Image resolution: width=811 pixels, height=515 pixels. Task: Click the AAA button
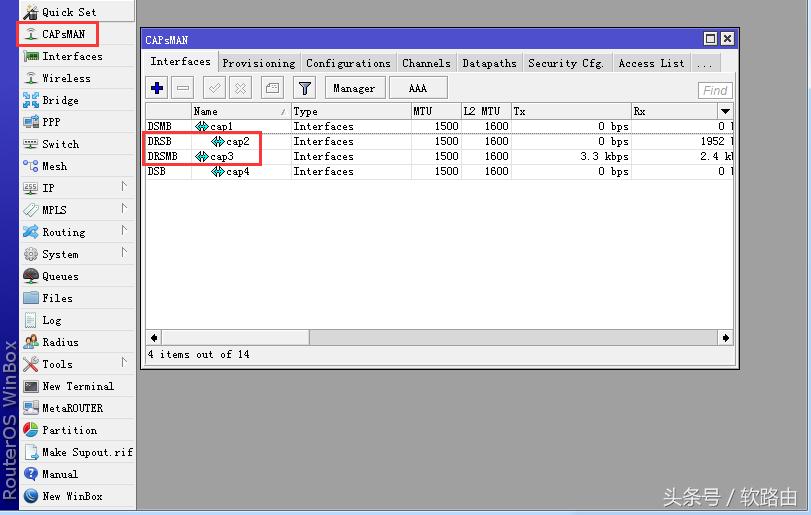click(417, 89)
